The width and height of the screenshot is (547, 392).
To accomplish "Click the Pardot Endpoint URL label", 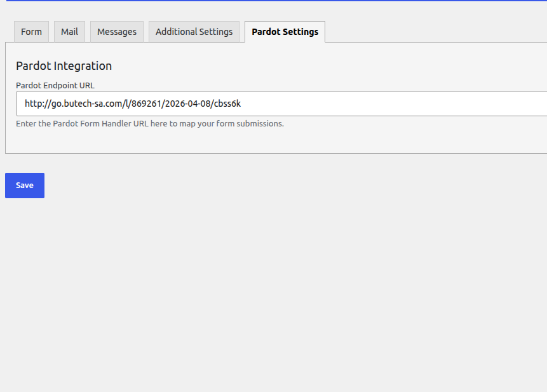I will pyautogui.click(x=55, y=85).
